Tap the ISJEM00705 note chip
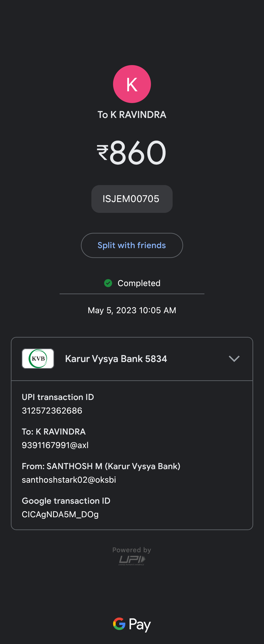The height and width of the screenshot is (644, 264). (132, 199)
